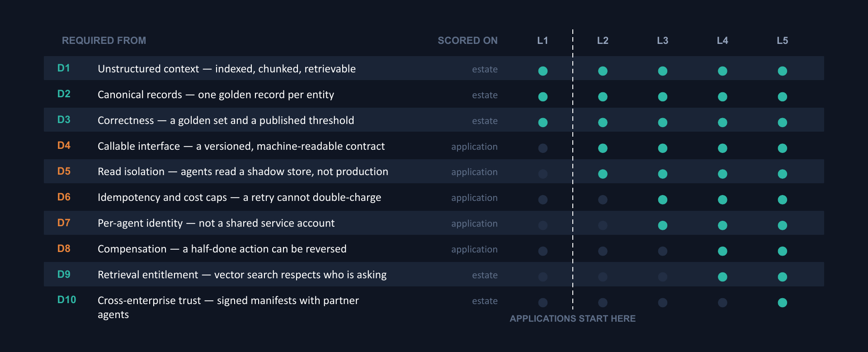Select the Correctness golden set description
868x352 pixels.
click(x=226, y=120)
